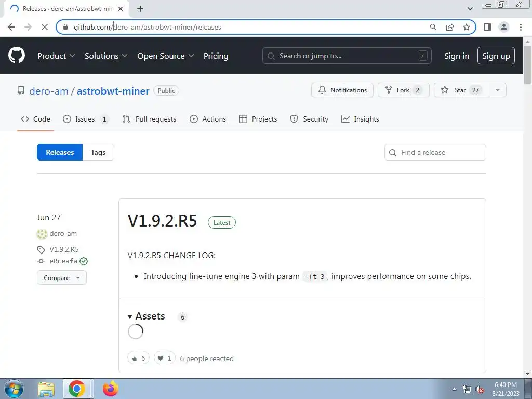Open File Explorer from taskbar

click(x=46, y=389)
